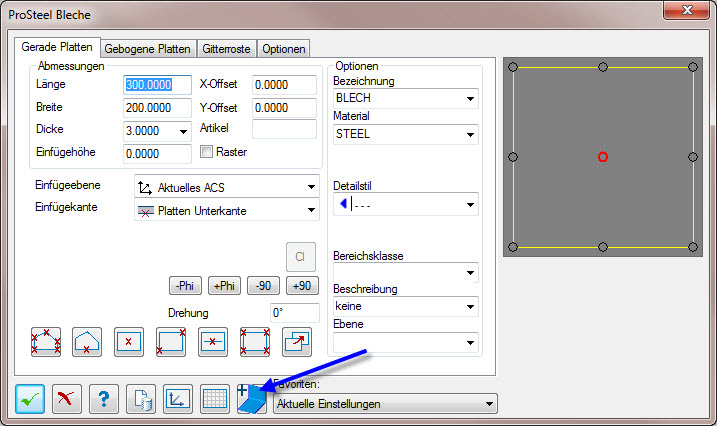Open the Bereichsklasse dropdown
The height and width of the screenshot is (426, 717).
click(x=406, y=273)
